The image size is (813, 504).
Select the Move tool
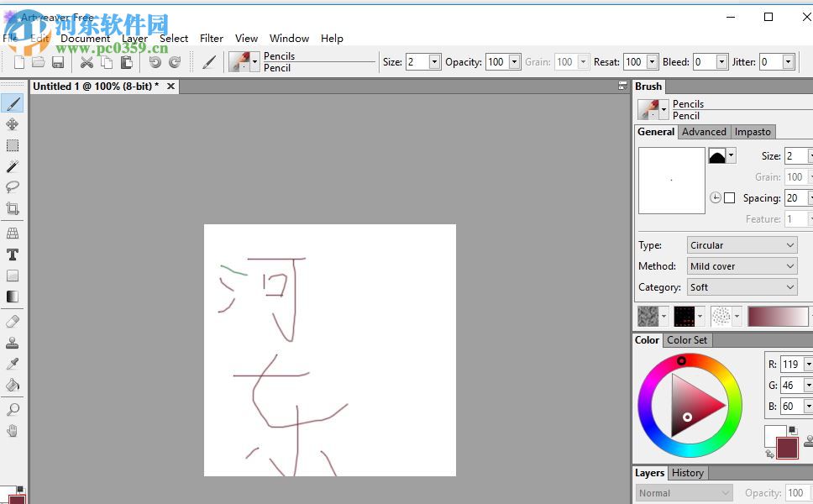12,124
